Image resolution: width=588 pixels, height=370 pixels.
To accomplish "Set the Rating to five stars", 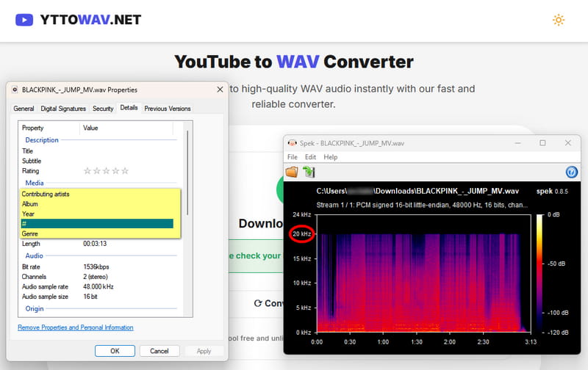I will coord(125,171).
